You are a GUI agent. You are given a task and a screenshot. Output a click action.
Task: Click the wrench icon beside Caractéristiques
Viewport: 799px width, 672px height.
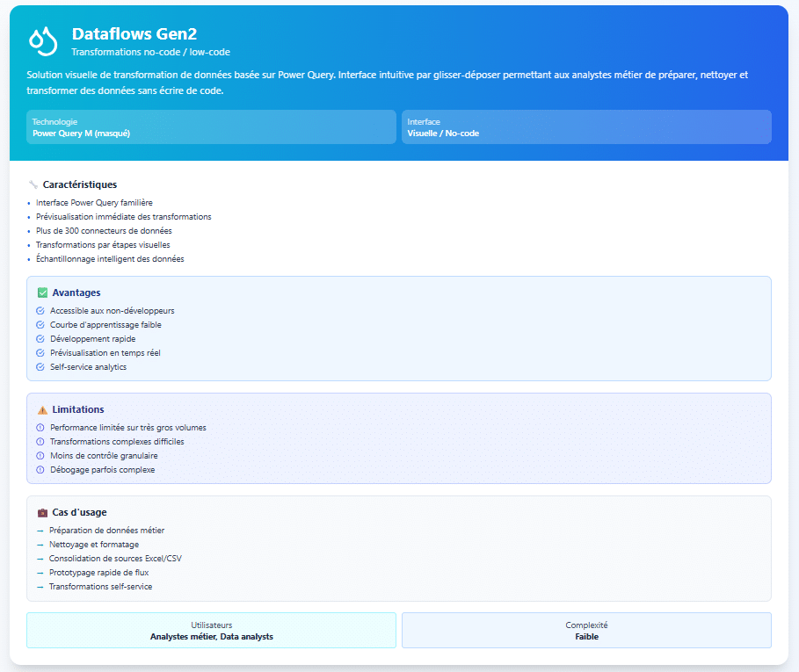point(33,184)
